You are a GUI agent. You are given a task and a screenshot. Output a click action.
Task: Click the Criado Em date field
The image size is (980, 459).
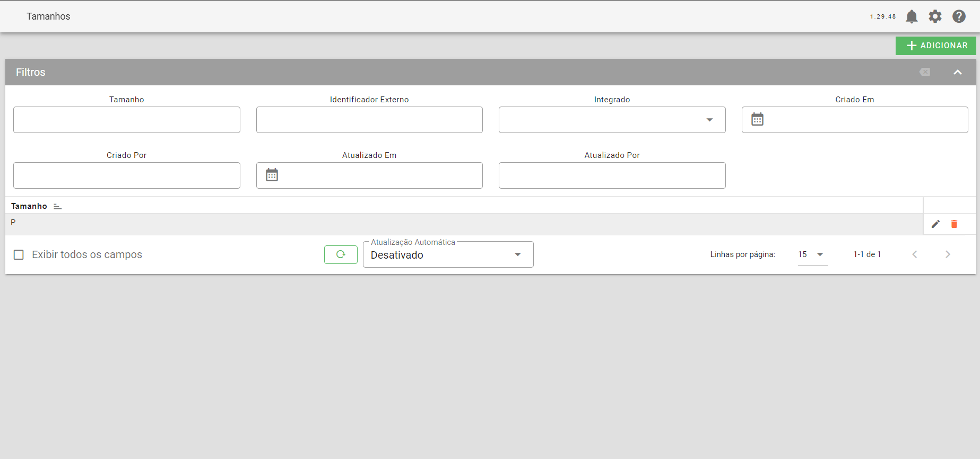(855, 120)
